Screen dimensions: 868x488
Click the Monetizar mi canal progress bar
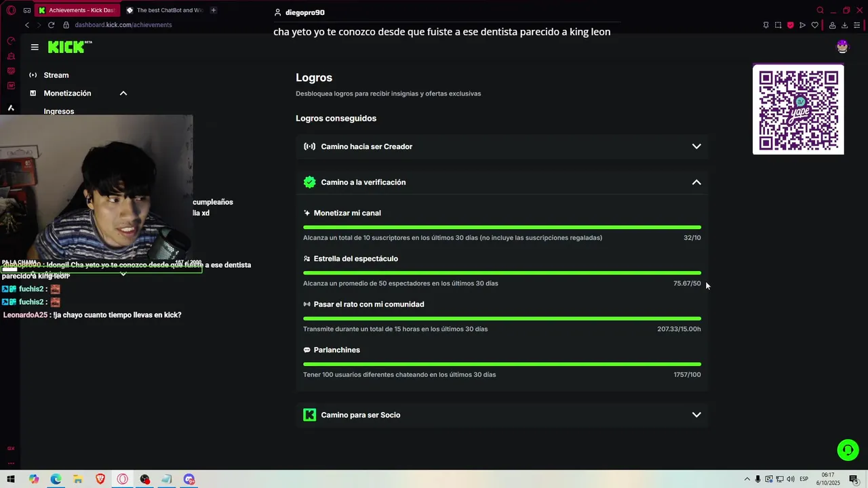502,227
